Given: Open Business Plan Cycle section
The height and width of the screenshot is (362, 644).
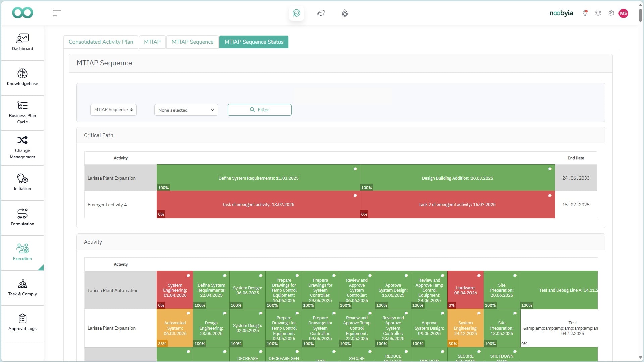Looking at the screenshot, I should [x=22, y=113].
